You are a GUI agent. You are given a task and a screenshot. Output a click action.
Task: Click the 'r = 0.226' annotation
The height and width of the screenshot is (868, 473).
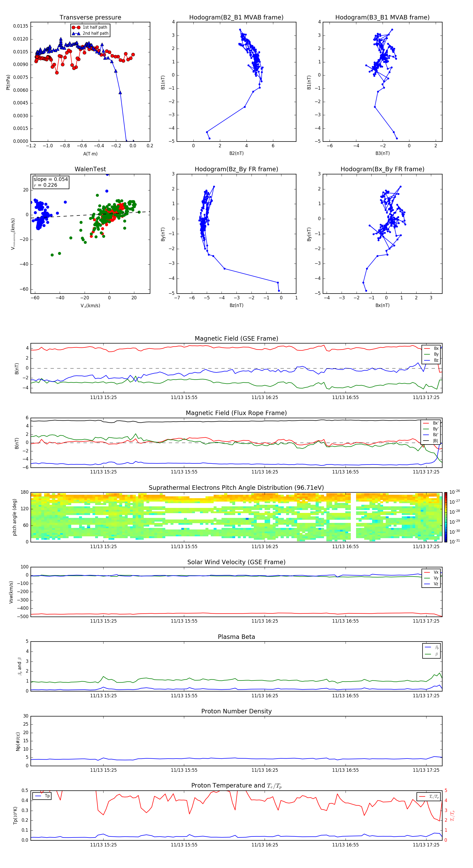coord(45,185)
